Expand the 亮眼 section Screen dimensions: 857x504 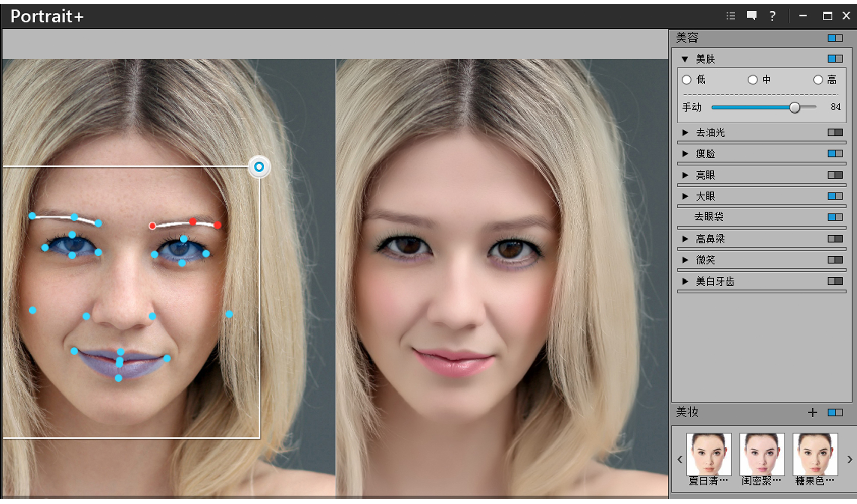[685, 175]
